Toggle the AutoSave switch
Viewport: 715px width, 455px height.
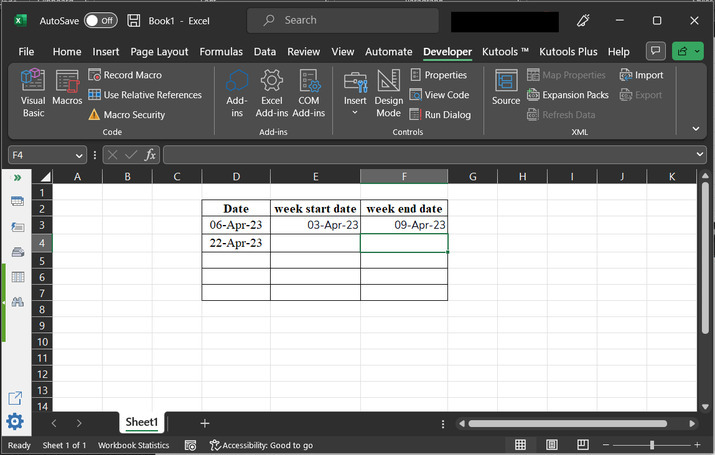pyautogui.click(x=100, y=20)
